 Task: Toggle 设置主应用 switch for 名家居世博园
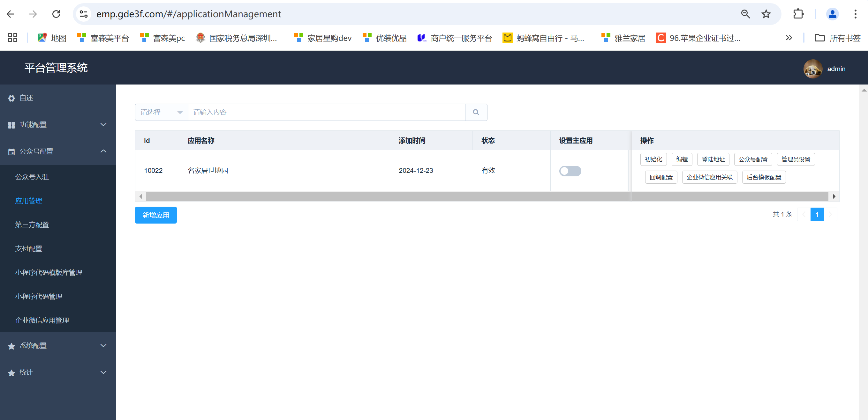tap(570, 171)
